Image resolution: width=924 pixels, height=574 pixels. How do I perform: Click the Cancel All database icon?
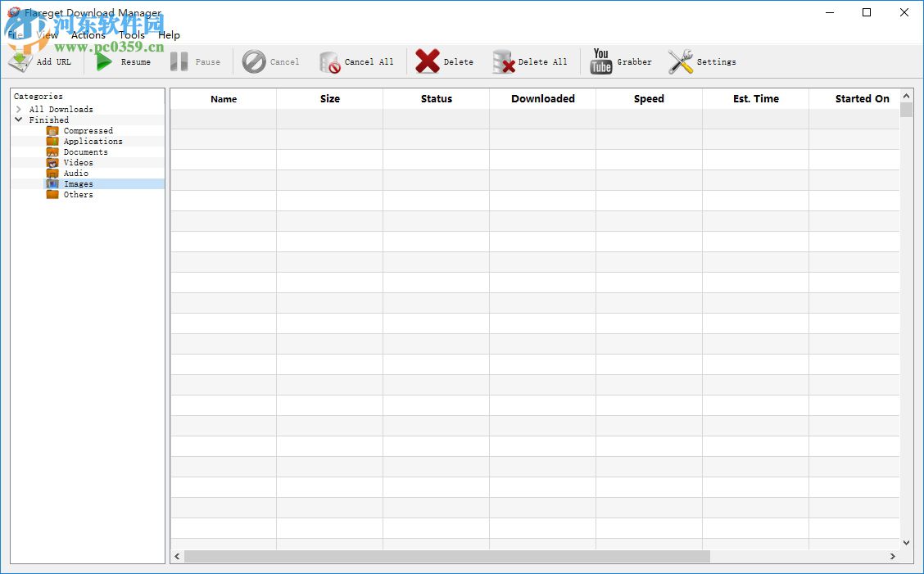(x=329, y=62)
